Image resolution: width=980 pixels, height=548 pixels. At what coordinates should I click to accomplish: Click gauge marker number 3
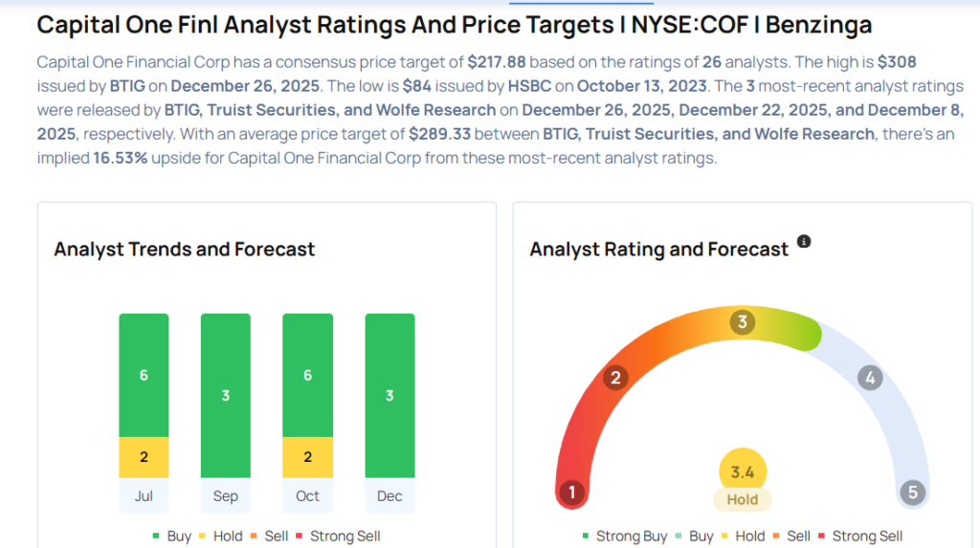point(742,322)
